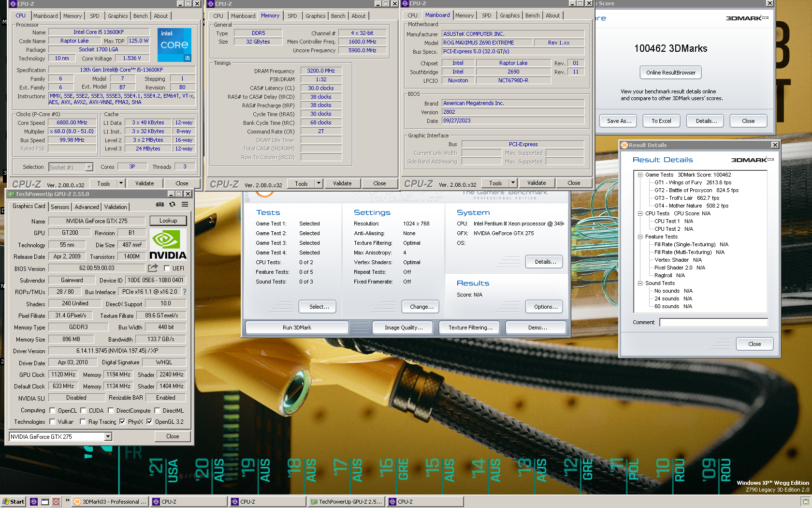
Task: Open Tools dropdown arrow in CPU-Z CPU window
Action: click(x=121, y=183)
